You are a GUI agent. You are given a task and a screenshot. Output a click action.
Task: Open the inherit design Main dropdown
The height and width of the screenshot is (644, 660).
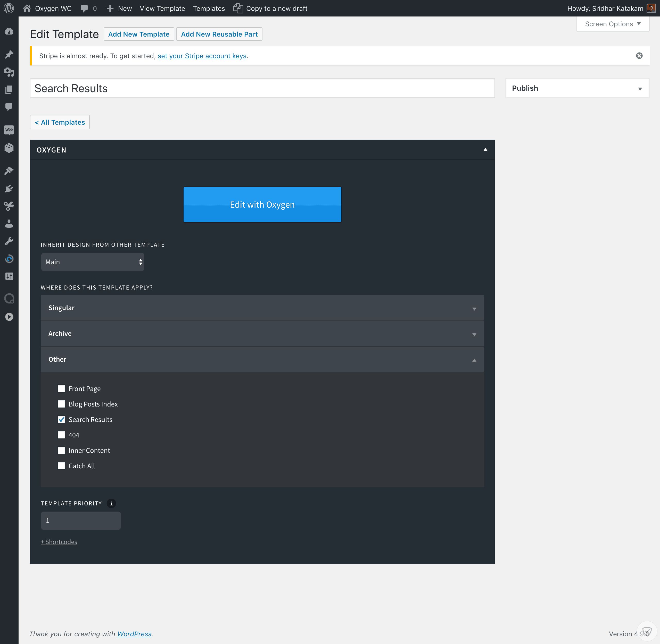tap(93, 262)
